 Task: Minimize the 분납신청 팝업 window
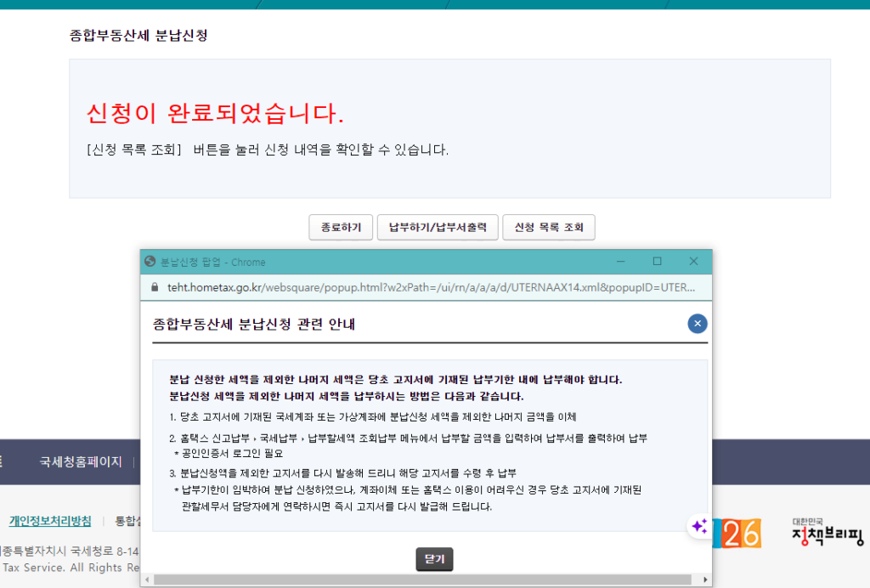(x=621, y=262)
